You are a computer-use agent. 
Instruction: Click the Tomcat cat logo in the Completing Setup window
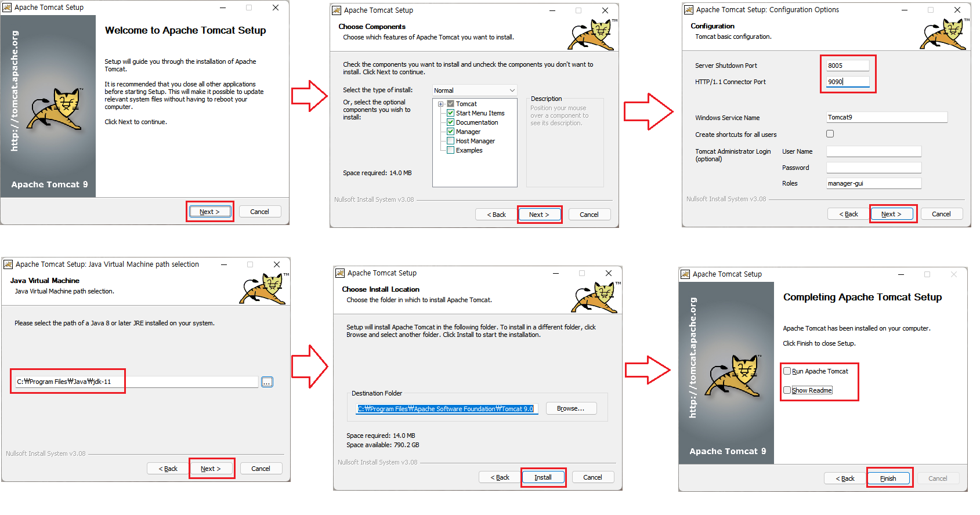pyautogui.click(x=734, y=375)
